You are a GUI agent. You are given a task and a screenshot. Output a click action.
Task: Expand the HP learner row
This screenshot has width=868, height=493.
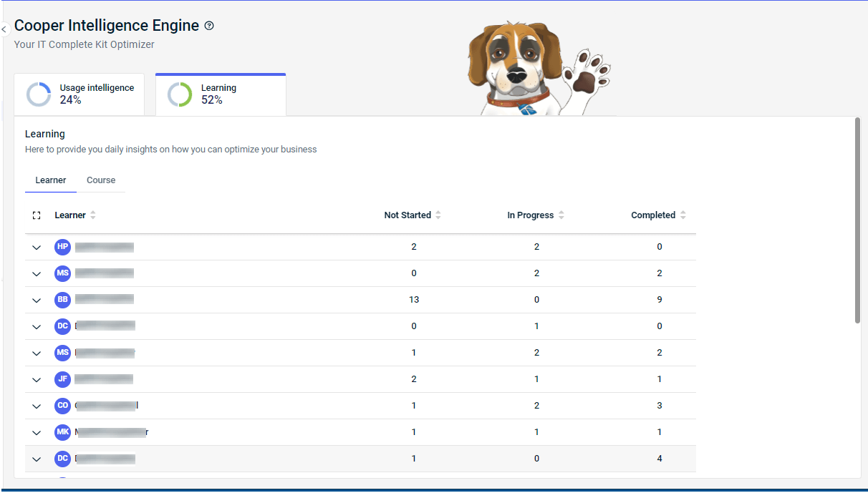[x=37, y=248]
